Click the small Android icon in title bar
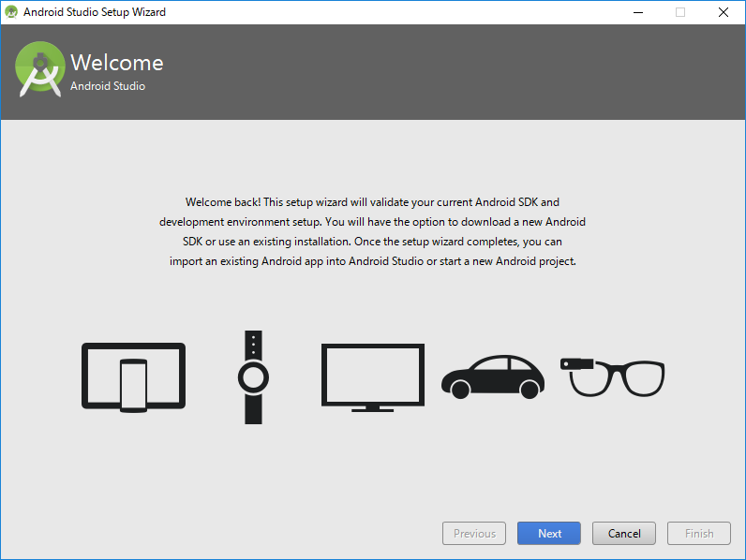The image size is (746, 560). [x=11, y=12]
